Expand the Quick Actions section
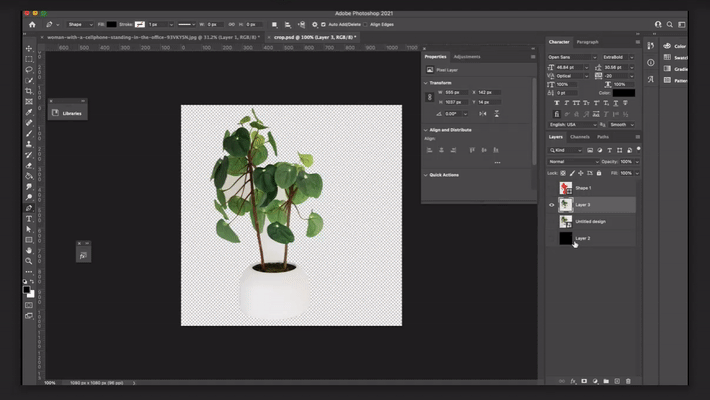This screenshot has height=400, width=710. [426, 175]
